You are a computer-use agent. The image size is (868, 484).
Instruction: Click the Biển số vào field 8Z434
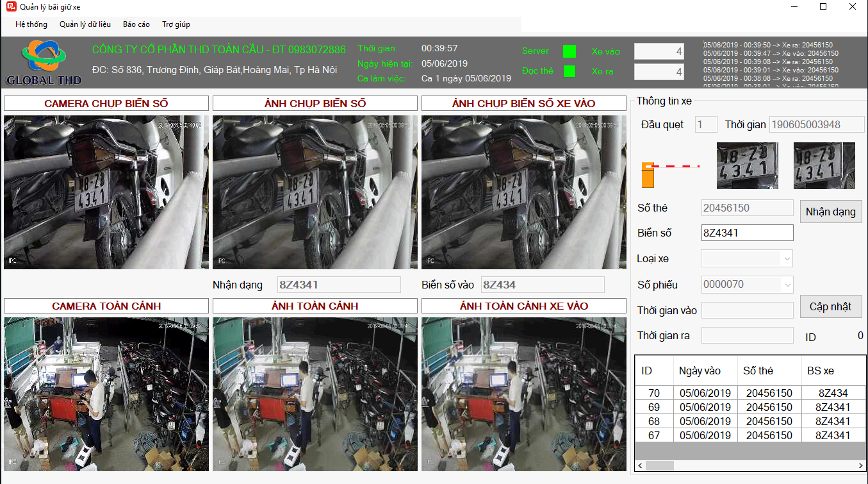[x=543, y=285]
